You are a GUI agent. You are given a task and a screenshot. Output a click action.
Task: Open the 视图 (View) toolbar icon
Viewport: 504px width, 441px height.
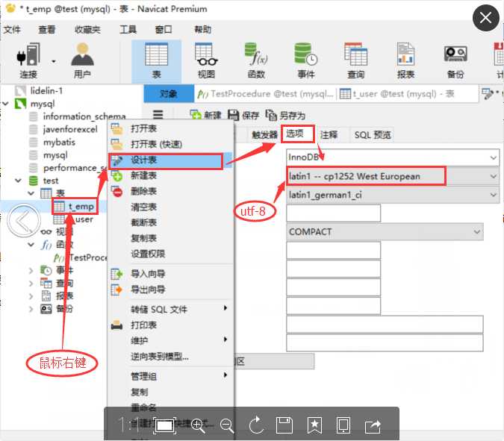pos(206,60)
